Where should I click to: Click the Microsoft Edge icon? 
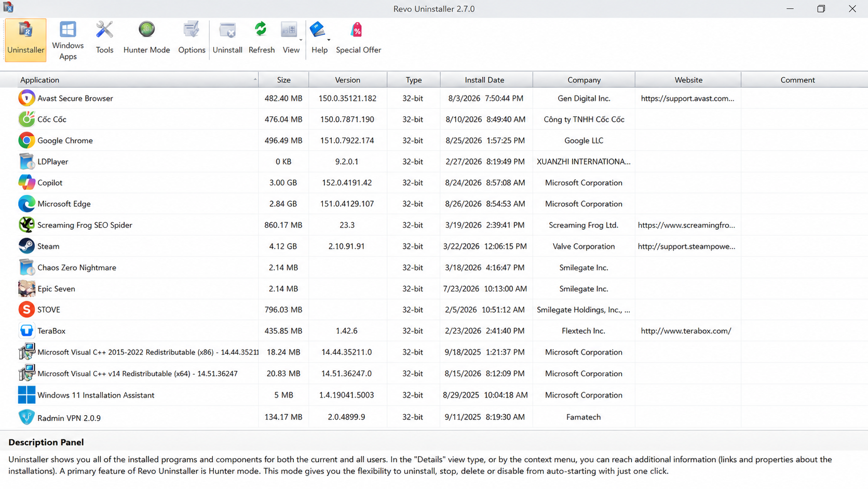pos(26,204)
